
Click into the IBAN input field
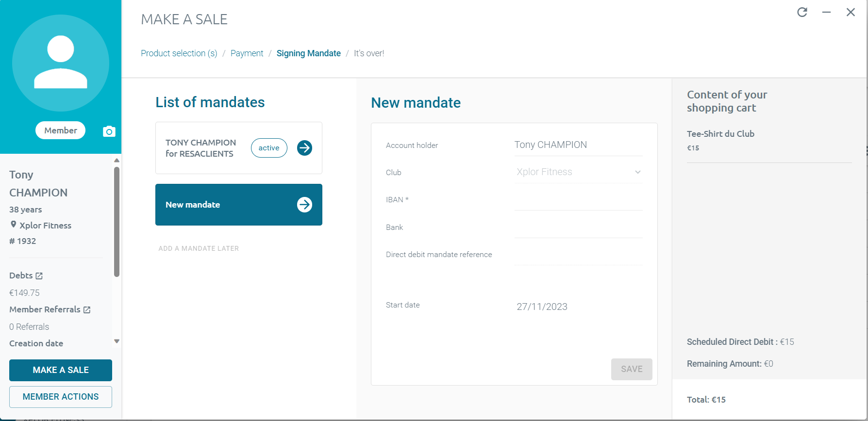point(578,201)
